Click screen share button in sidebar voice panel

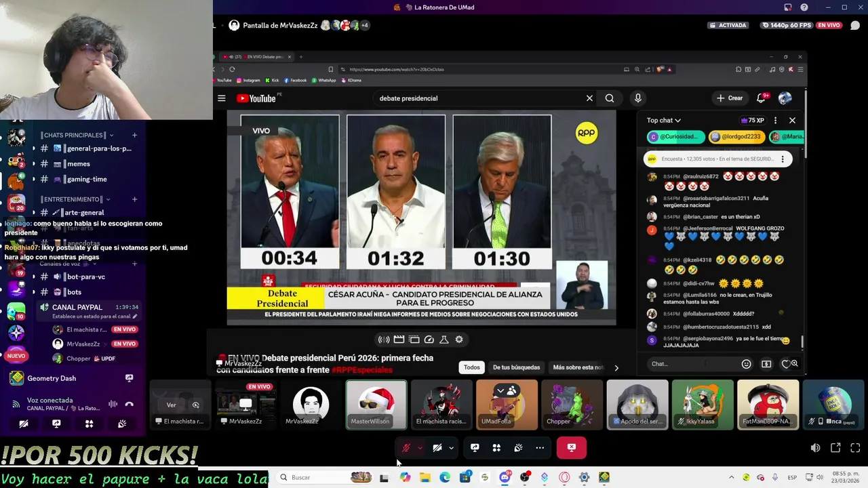point(56,424)
